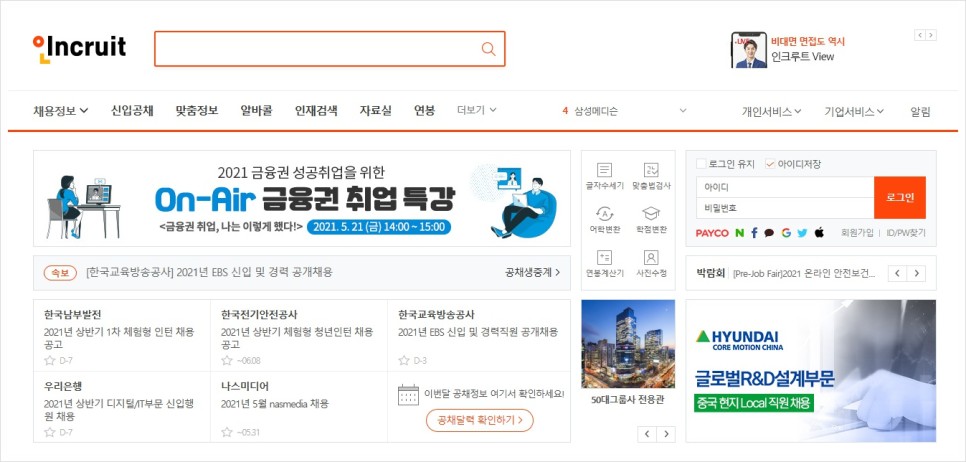Log in with PAYCO
The width and height of the screenshot is (966, 462).
point(712,233)
